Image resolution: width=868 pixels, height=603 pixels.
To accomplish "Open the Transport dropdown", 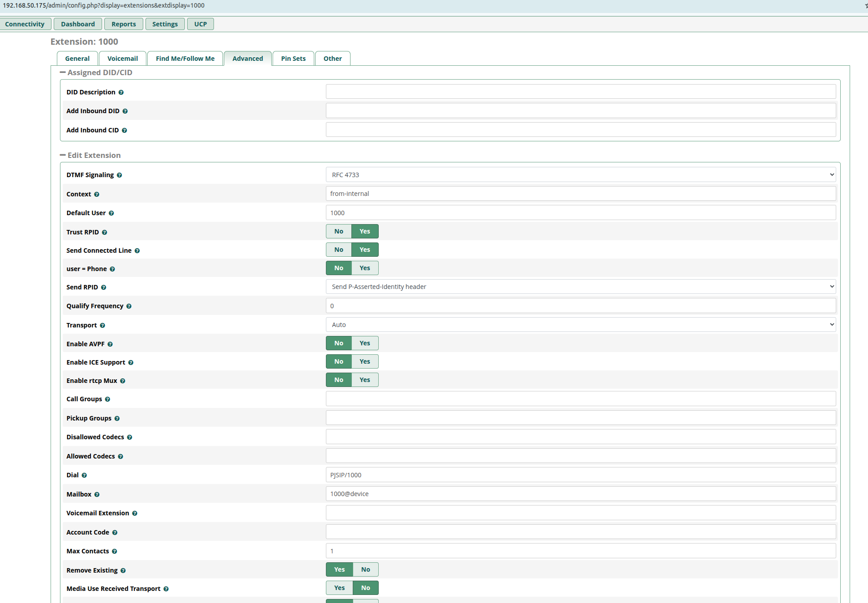I will point(581,325).
